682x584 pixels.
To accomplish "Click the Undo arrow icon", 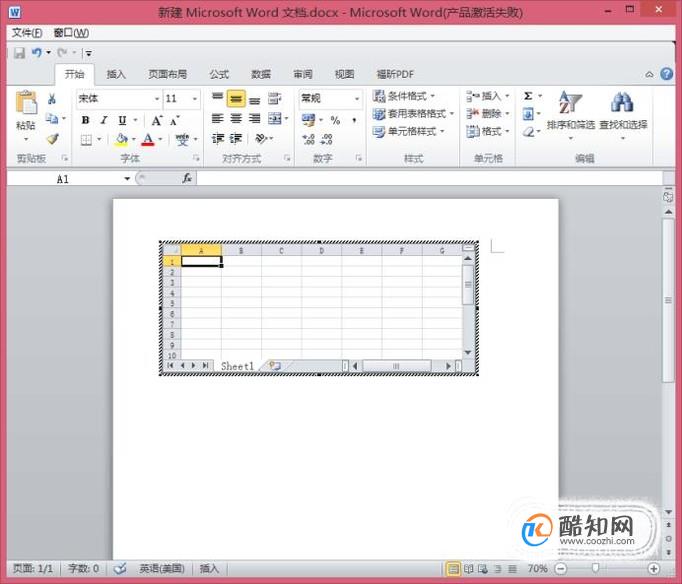I will pyautogui.click(x=37, y=53).
